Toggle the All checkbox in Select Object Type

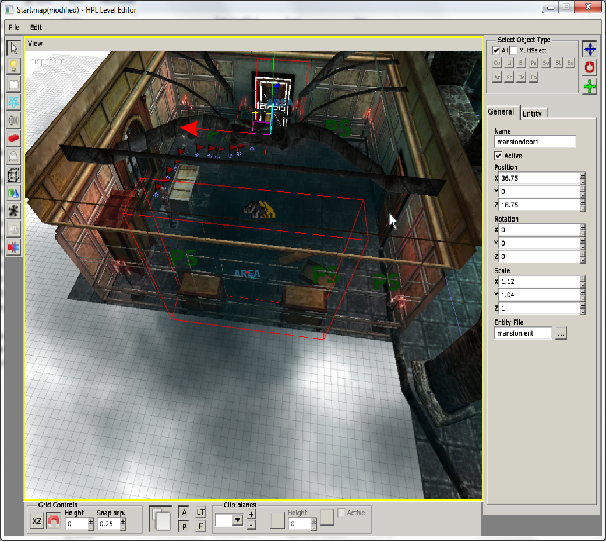(495, 50)
